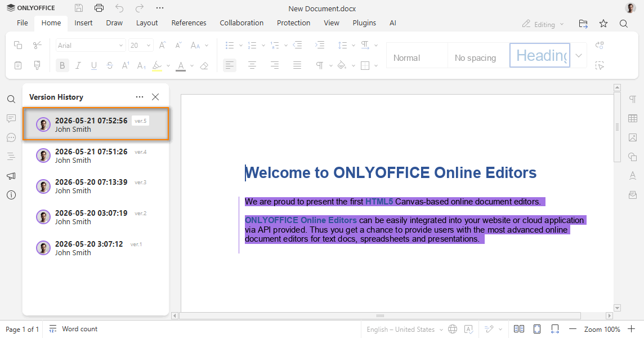The width and height of the screenshot is (644, 338).
Task: Print the document with the printer icon
Action: coord(99,8)
